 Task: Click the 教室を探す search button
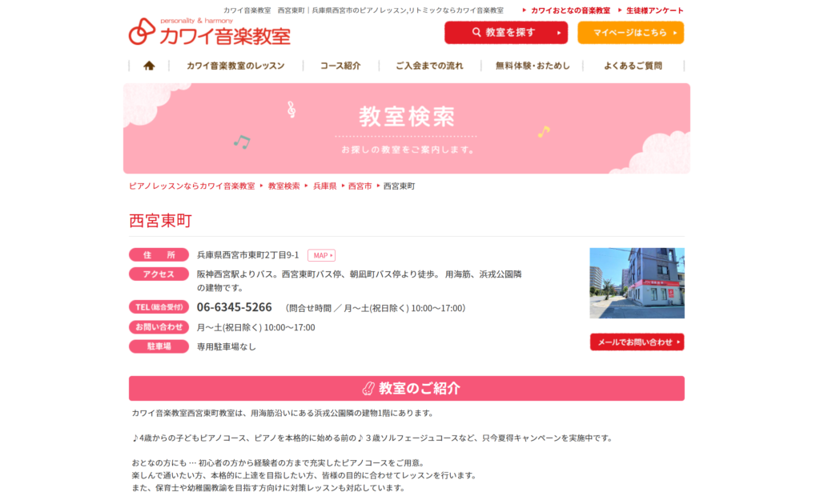tap(506, 32)
